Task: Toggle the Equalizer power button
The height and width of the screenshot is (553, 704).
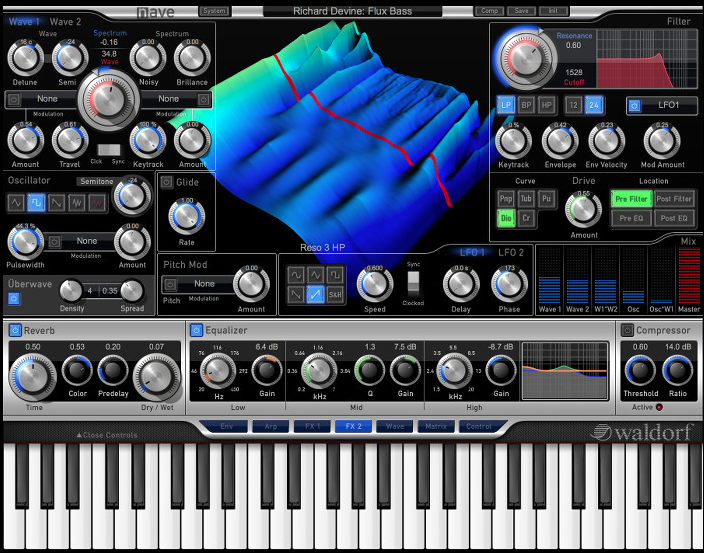Action: click(196, 330)
